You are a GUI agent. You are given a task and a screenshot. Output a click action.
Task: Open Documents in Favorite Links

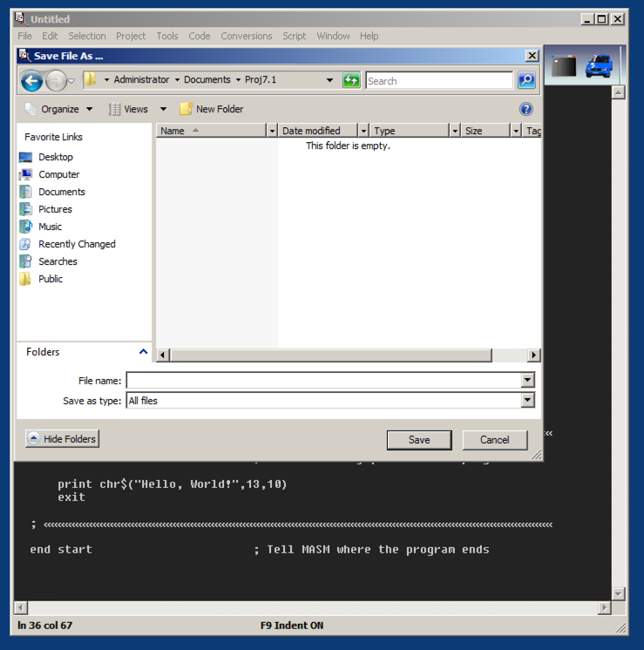[61, 192]
